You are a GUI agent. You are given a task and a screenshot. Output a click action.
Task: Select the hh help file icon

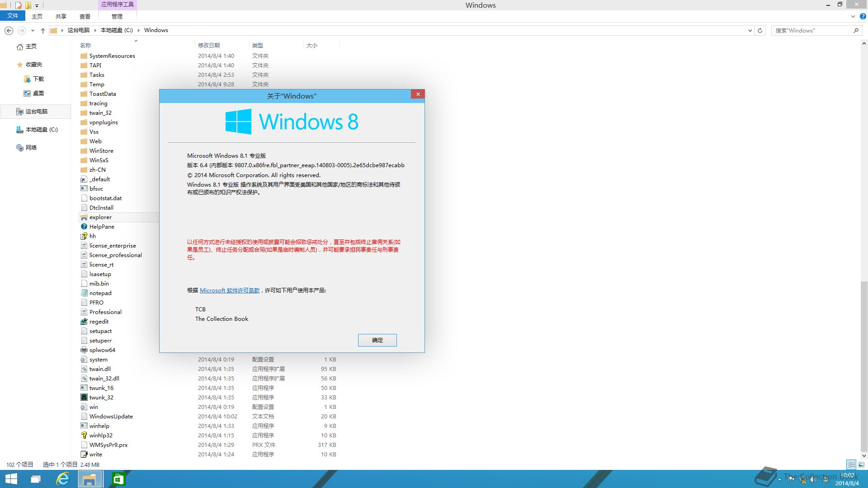pos(84,236)
